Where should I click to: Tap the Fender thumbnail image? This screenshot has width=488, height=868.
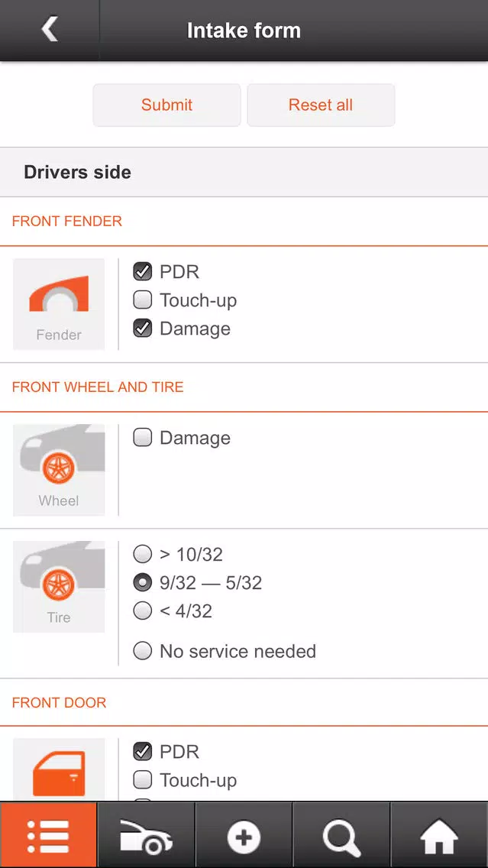pyautogui.click(x=59, y=304)
